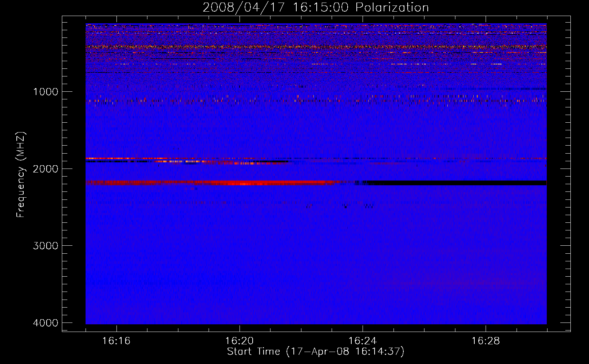589x364 pixels.
Task: Click the '16:20' time tick label
Action: pyautogui.click(x=239, y=341)
